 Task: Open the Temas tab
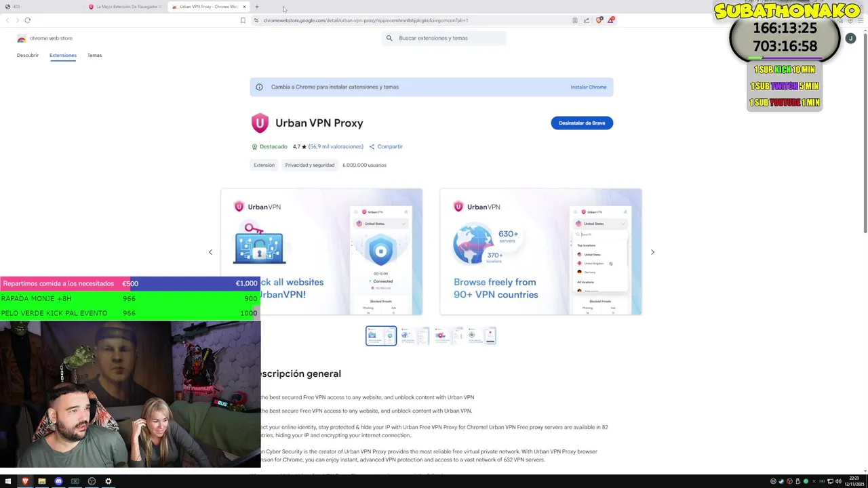coord(94,55)
